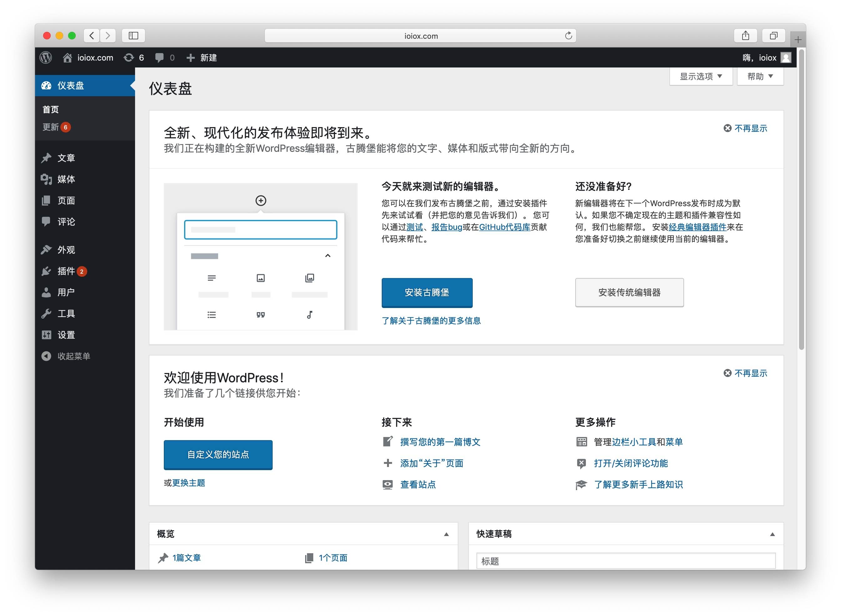Open the 撰写您的第一篇博文 link

click(x=440, y=442)
